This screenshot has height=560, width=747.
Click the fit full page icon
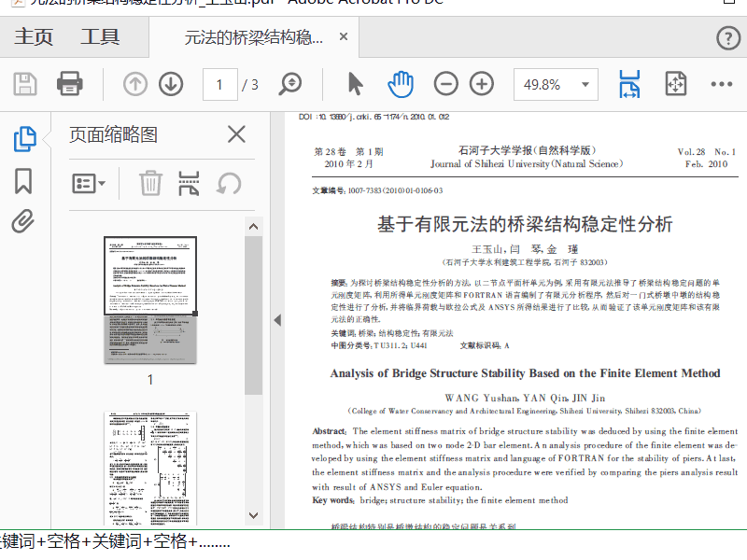pos(675,84)
